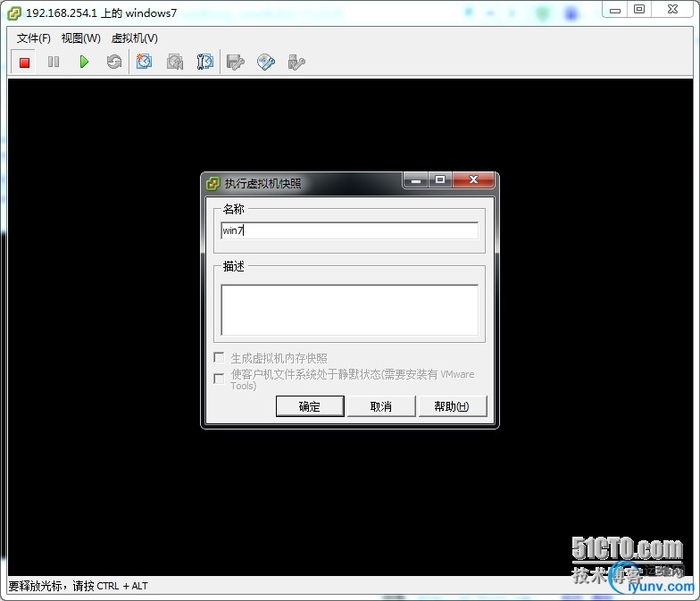Viewport: 700px width, 601px height.
Task: Minimize the windows7 console window
Action: click(615, 10)
